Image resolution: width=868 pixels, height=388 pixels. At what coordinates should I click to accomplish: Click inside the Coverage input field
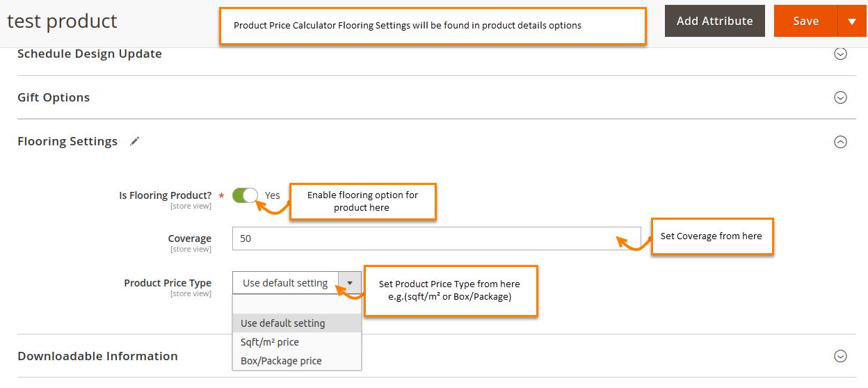pos(437,239)
